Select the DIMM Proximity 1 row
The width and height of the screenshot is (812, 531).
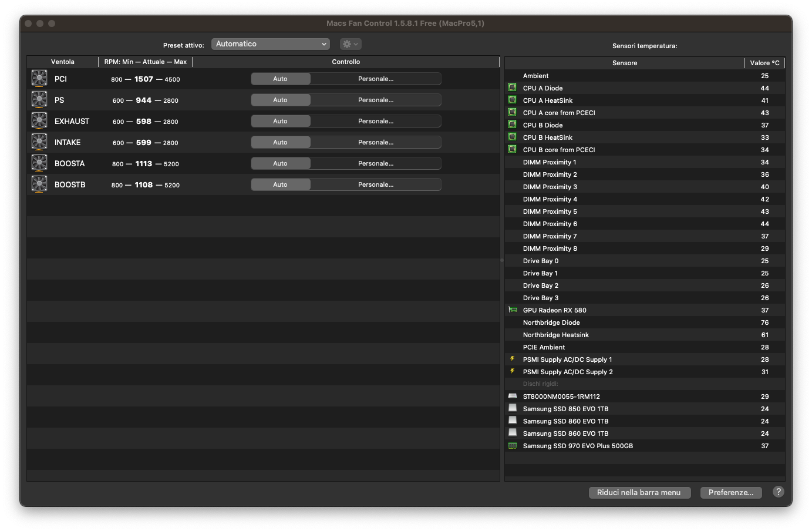click(x=645, y=162)
